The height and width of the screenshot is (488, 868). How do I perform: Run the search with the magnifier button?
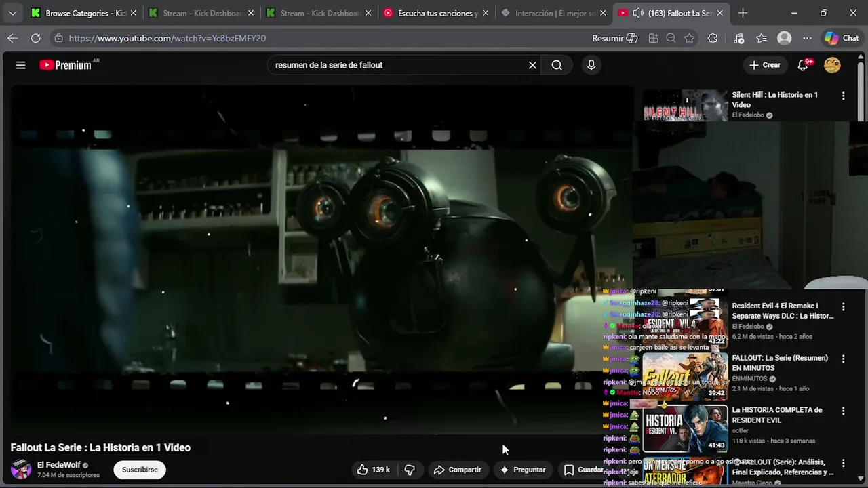point(557,65)
